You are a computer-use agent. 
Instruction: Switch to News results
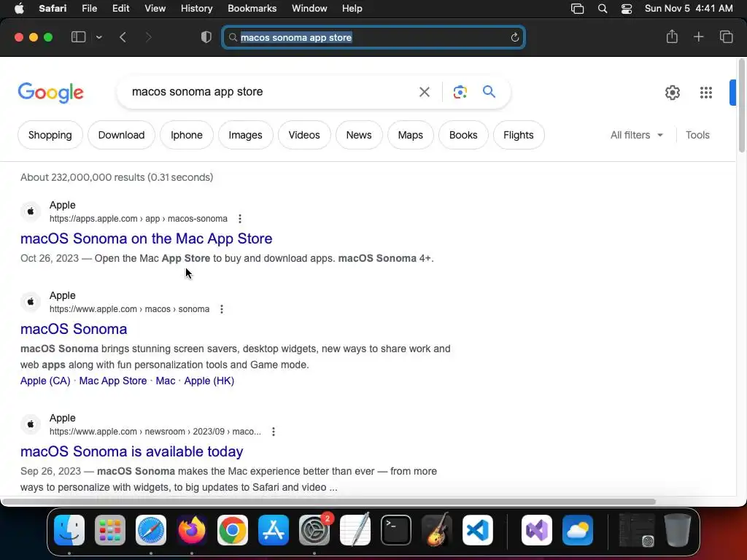pyautogui.click(x=359, y=135)
